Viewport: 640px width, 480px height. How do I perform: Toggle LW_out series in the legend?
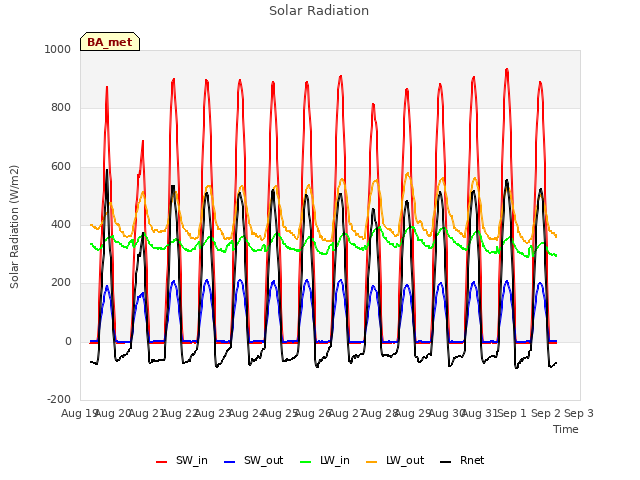coord(395,460)
